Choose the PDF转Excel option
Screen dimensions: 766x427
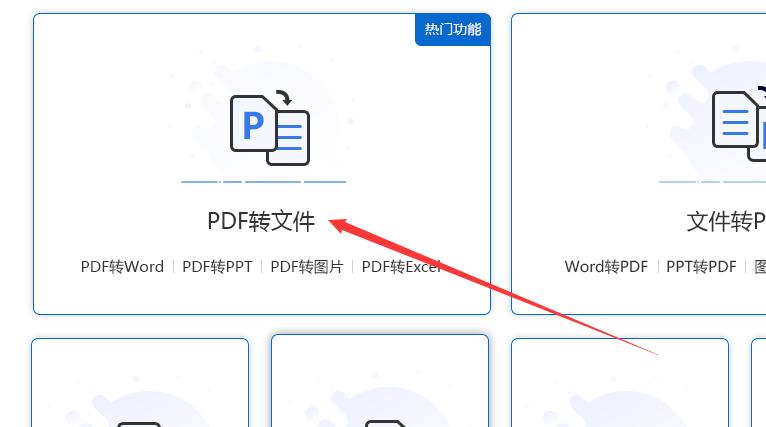click(x=401, y=267)
